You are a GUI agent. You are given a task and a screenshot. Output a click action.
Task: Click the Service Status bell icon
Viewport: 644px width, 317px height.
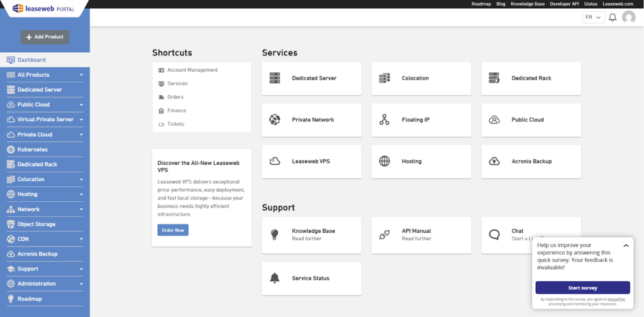(274, 278)
